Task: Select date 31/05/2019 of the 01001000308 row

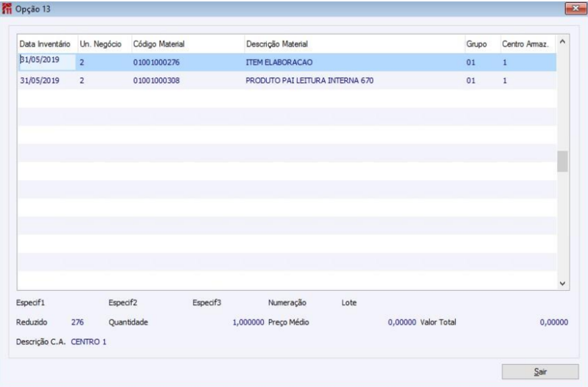Action: coord(40,80)
